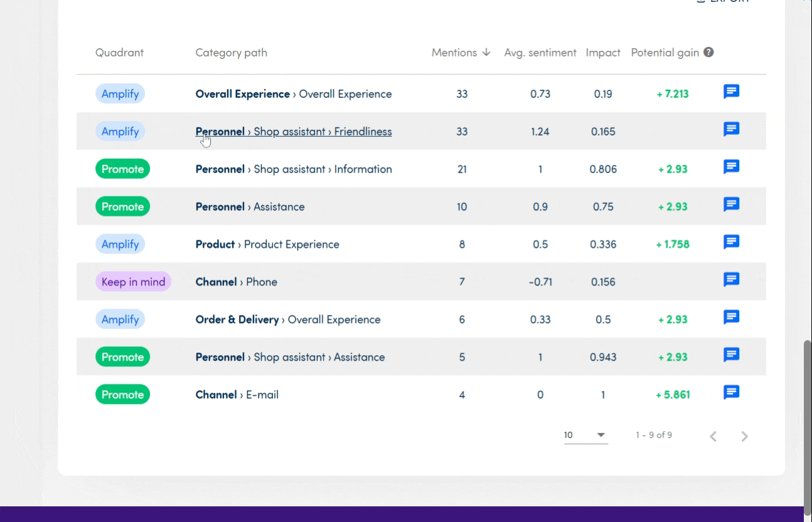812x522 pixels.
Task: Open comments for Product Experience row
Action: (x=731, y=243)
